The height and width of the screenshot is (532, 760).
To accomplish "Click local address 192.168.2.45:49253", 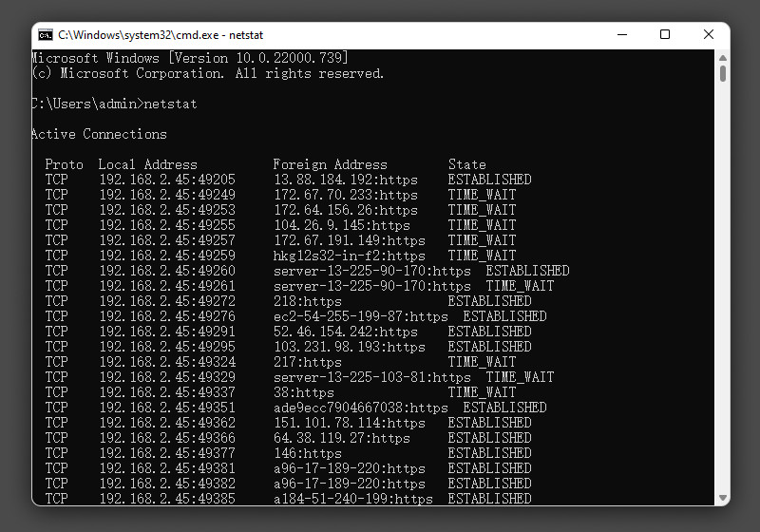I will [x=167, y=210].
